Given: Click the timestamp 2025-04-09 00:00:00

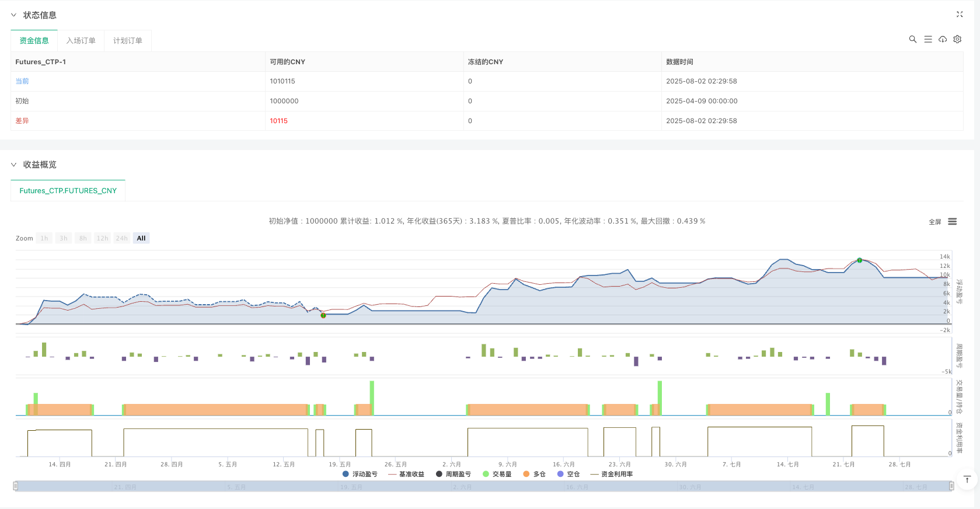Looking at the screenshot, I should coord(702,101).
